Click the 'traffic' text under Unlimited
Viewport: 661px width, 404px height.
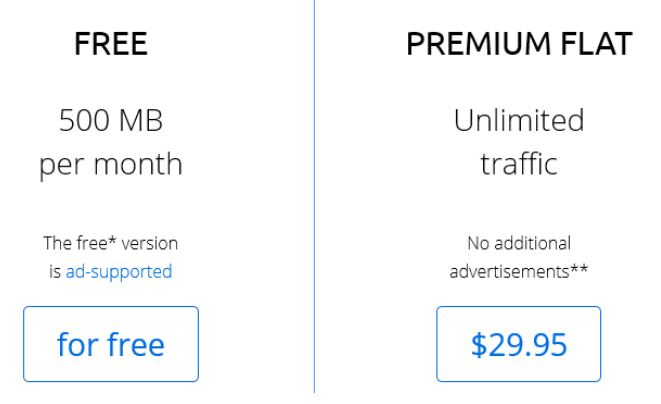click(519, 164)
